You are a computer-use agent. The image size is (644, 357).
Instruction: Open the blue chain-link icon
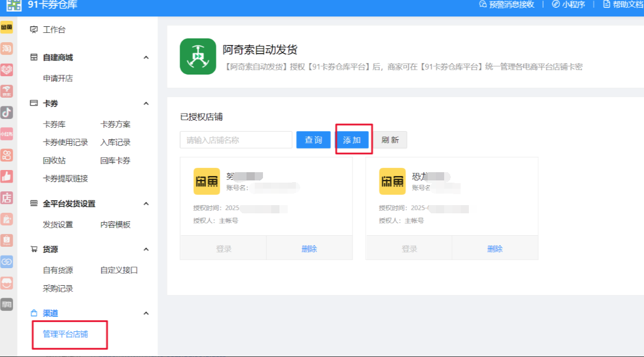coord(7,262)
